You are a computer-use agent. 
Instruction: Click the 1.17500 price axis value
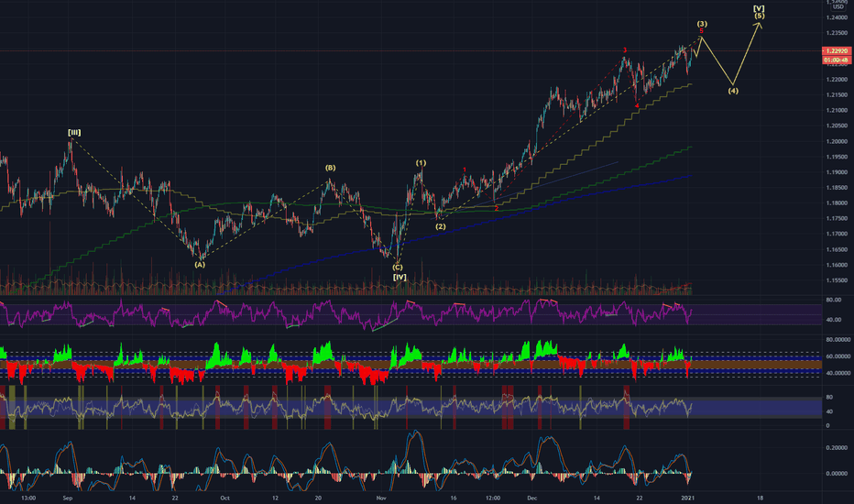click(x=837, y=218)
